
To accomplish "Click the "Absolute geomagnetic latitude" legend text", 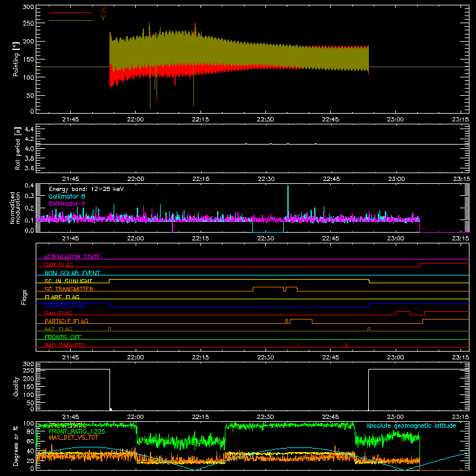I will pyautogui.click(x=411, y=425).
